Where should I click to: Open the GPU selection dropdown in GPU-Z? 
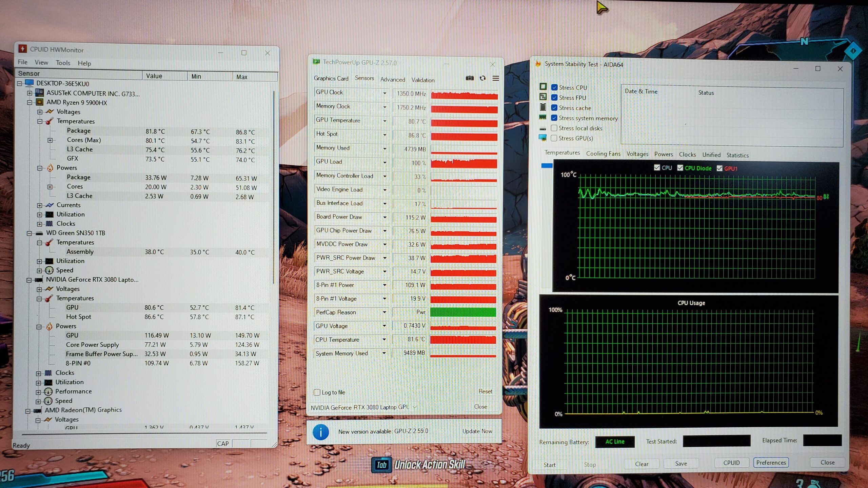pyautogui.click(x=415, y=407)
